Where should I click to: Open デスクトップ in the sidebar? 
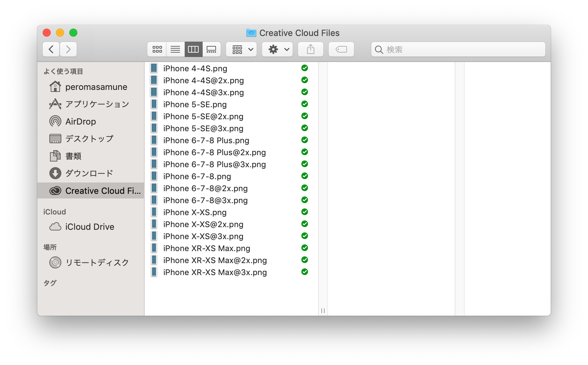coord(91,139)
